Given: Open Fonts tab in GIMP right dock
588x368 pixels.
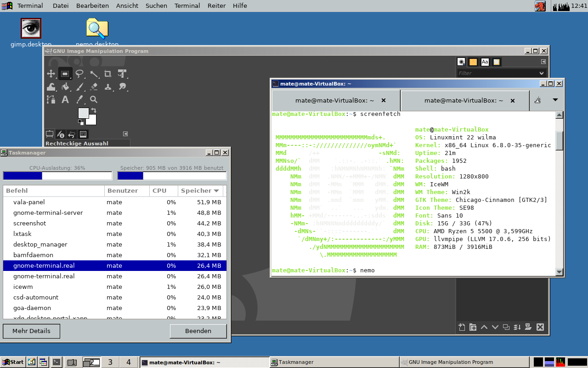Looking at the screenshot, I should [485, 62].
